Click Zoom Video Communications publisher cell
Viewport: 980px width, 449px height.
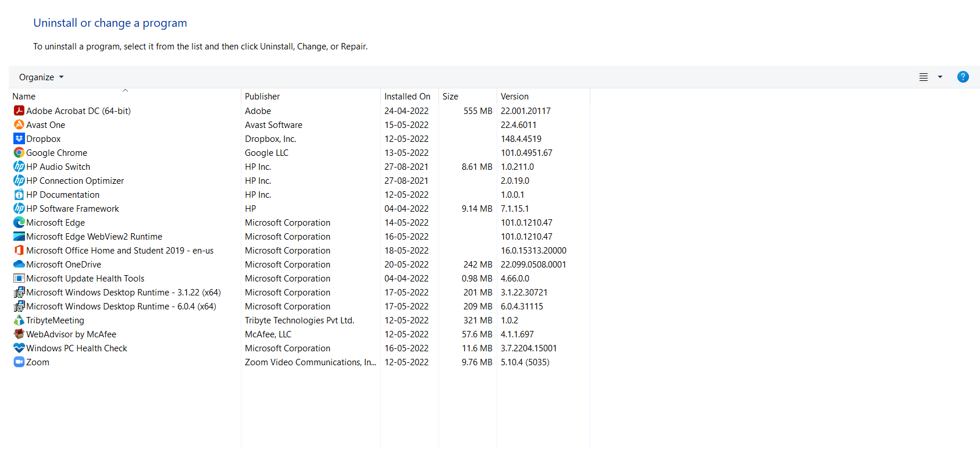tap(311, 362)
